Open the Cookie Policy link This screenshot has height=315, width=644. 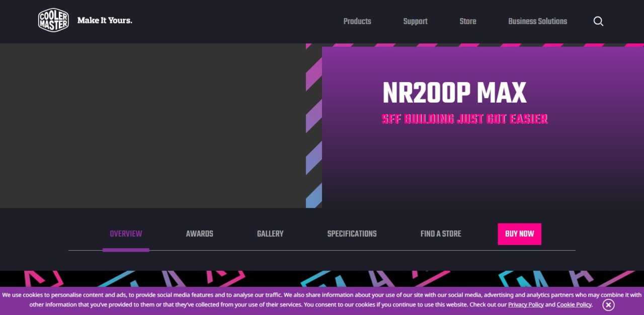click(x=574, y=305)
